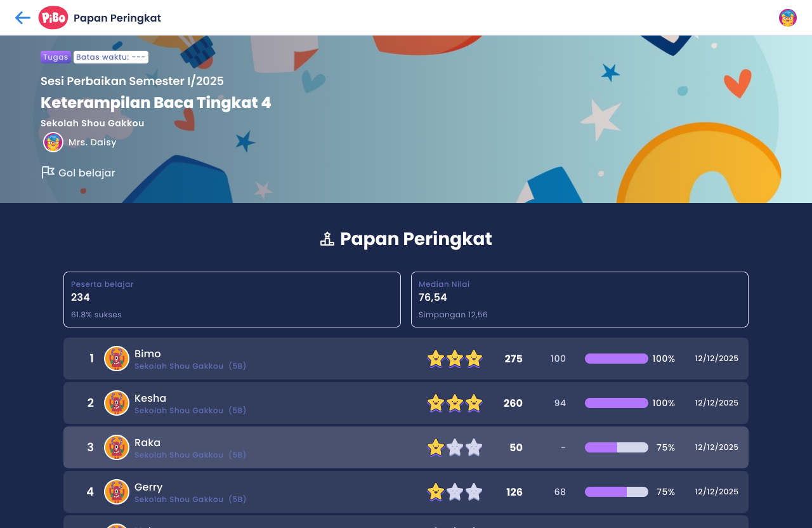Click Kesha's three-star rating
The width and height of the screenshot is (812, 528).
click(x=455, y=403)
